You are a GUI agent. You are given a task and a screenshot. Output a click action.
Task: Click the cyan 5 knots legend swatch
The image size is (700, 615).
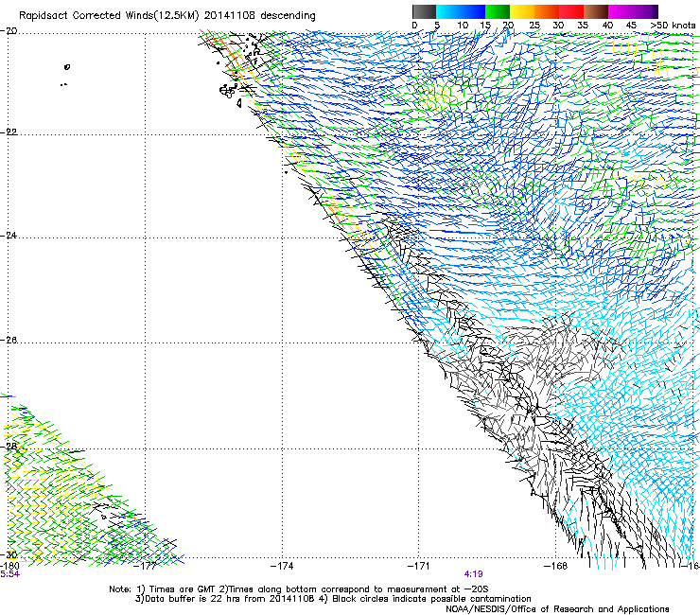(x=448, y=11)
